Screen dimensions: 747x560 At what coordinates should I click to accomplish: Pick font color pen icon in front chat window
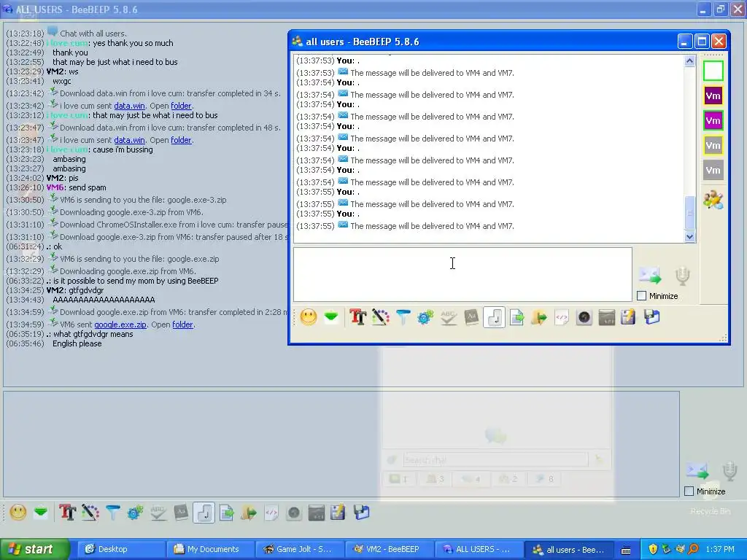pos(381,317)
